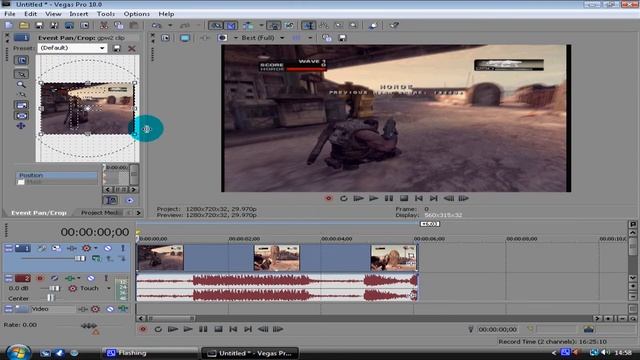Select the Event Pan/Crop tab
This screenshot has width=640, height=360.
click(39, 213)
